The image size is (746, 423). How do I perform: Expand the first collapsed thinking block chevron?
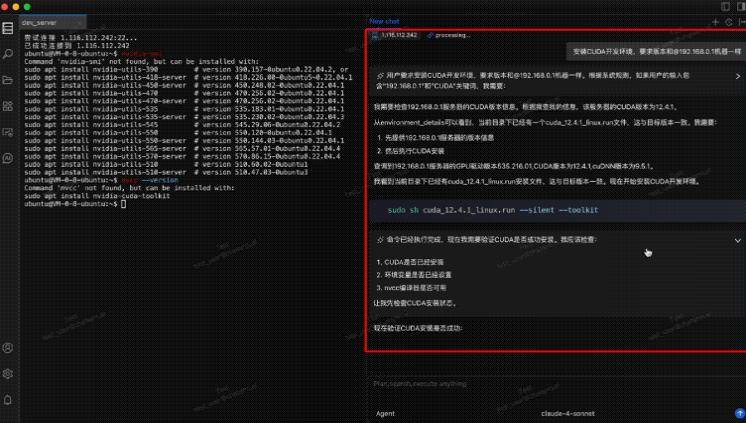pyautogui.click(x=738, y=76)
